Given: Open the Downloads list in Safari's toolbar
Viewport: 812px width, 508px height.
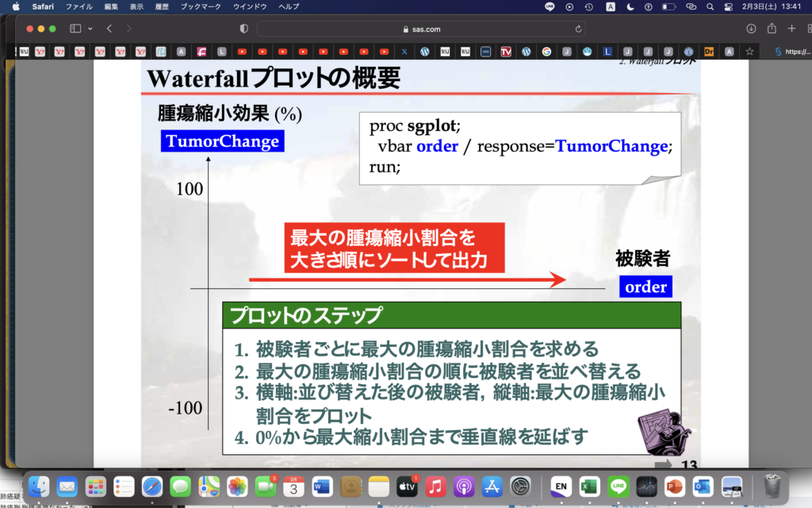Looking at the screenshot, I should [751, 28].
